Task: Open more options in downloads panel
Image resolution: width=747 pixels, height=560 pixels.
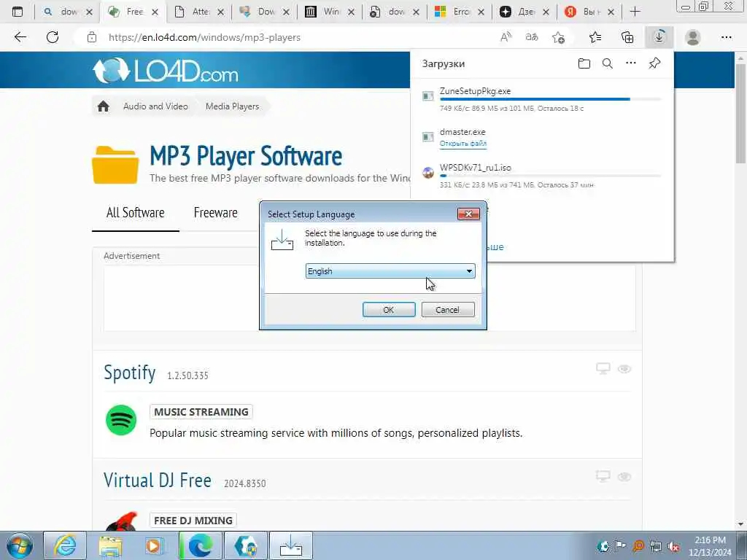Action: click(631, 63)
